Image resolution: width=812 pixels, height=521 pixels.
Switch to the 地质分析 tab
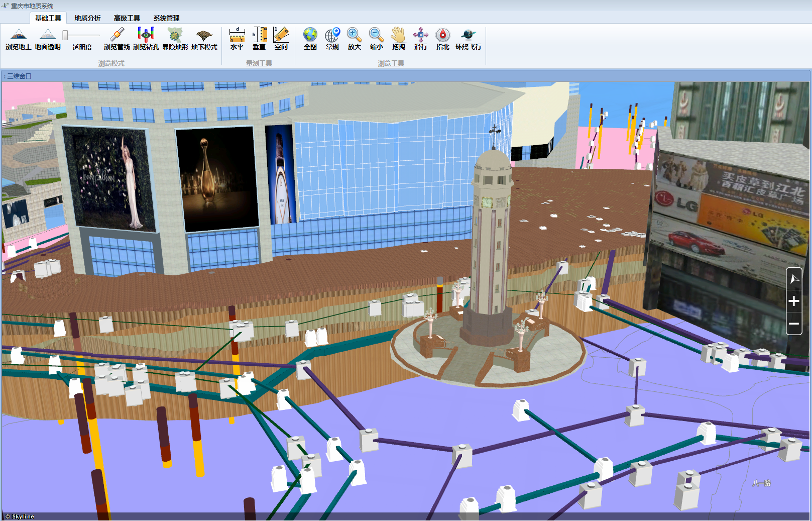pyautogui.click(x=87, y=18)
